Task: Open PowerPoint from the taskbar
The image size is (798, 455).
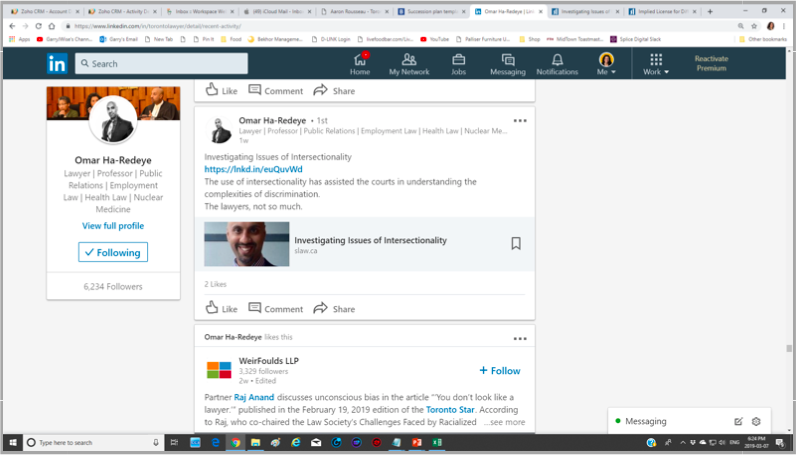Action: (x=416, y=442)
